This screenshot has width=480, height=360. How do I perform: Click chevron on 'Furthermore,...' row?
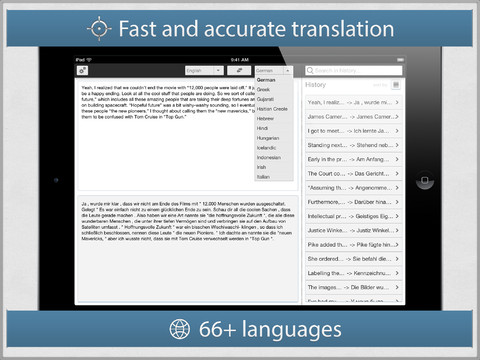click(397, 202)
